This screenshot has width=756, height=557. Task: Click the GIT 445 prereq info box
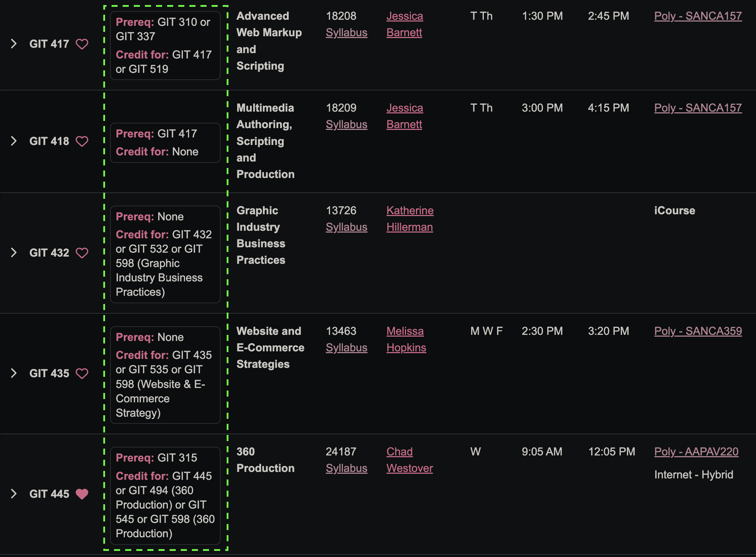(x=165, y=496)
